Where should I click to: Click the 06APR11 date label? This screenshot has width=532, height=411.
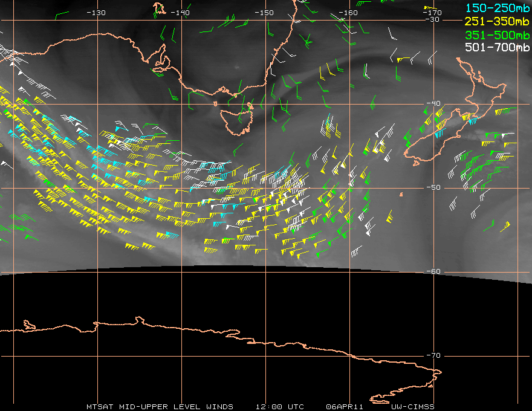tap(345, 407)
